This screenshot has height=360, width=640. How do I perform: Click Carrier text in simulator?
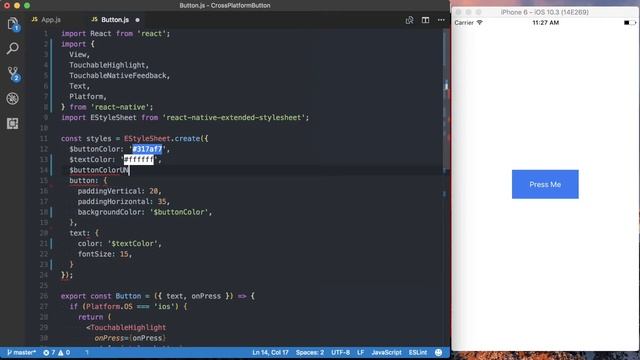464,23
